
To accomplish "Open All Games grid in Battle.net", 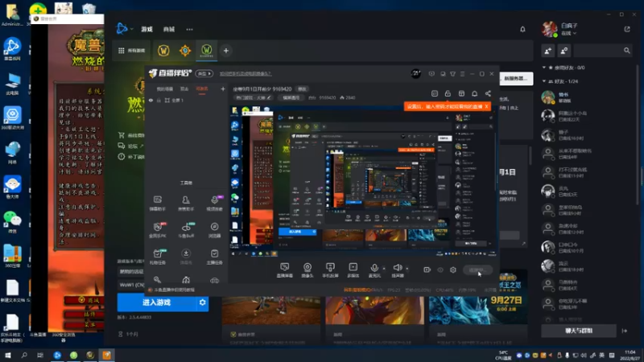I will (131, 51).
